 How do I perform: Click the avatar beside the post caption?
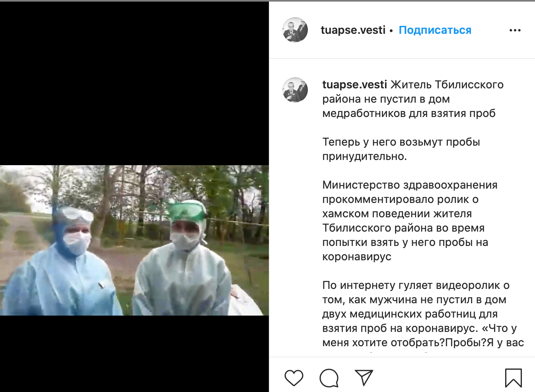click(295, 90)
